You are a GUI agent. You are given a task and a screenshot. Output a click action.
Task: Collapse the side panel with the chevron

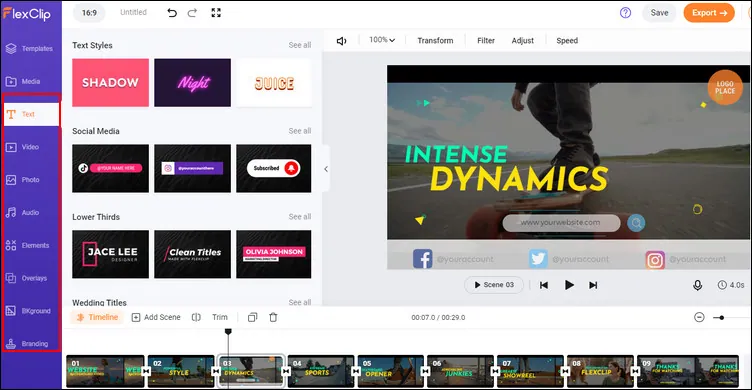326,169
